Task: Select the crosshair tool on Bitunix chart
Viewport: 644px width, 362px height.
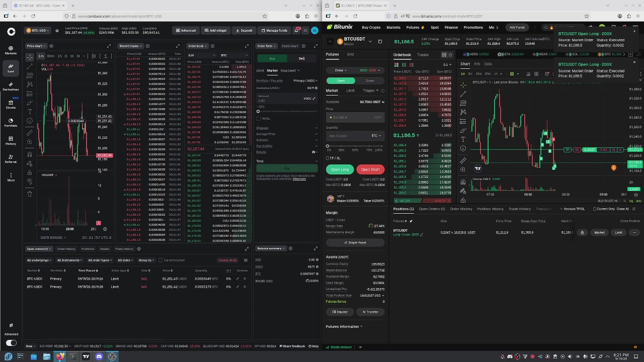Action: click(463, 85)
